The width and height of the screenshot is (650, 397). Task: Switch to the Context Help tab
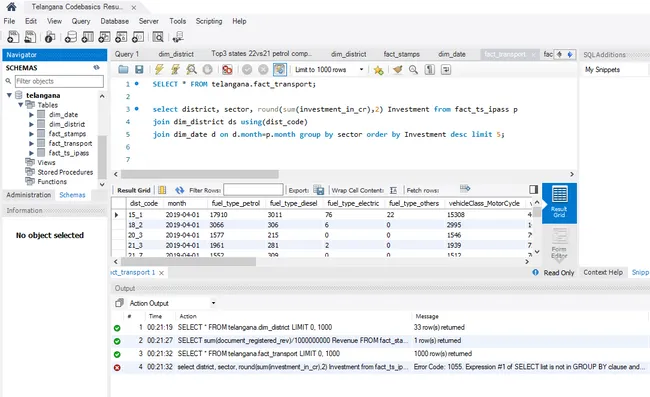click(603, 272)
